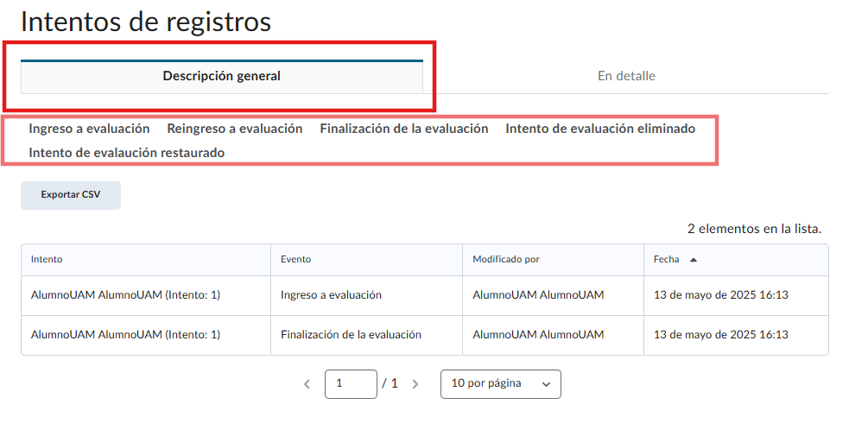Viewport: 868px width, 423px height.
Task: Select Intento de evaluación eliminado filter
Action: click(600, 129)
